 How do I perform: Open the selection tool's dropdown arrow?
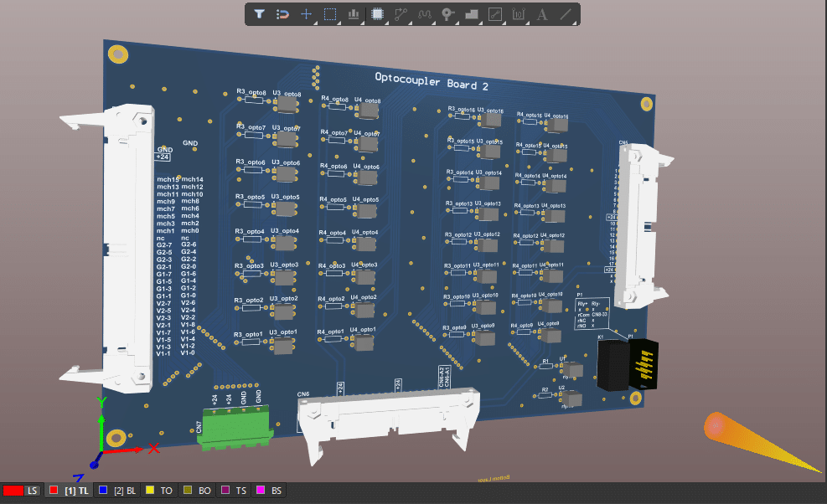pos(338,23)
